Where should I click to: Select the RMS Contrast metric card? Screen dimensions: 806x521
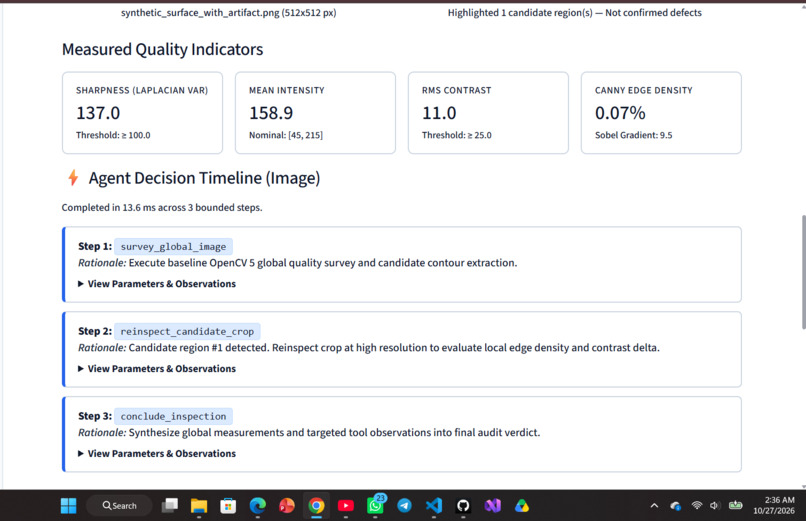(488, 113)
